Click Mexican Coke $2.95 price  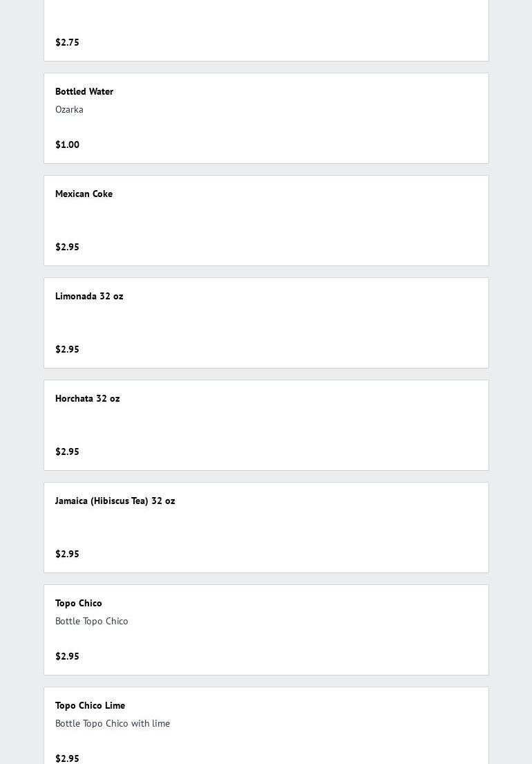pyautogui.click(x=67, y=247)
